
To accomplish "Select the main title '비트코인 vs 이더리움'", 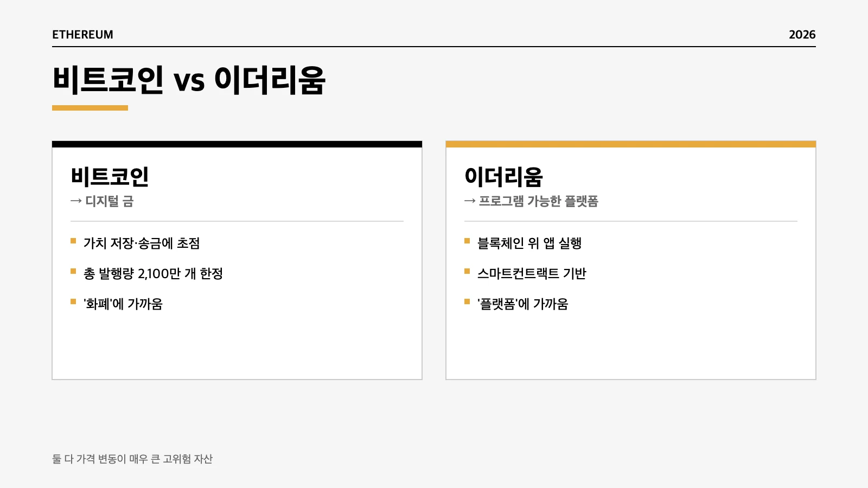I will click(x=189, y=80).
